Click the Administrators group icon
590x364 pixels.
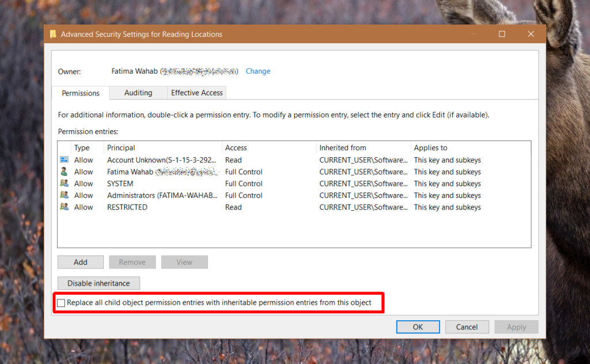pyautogui.click(x=64, y=195)
